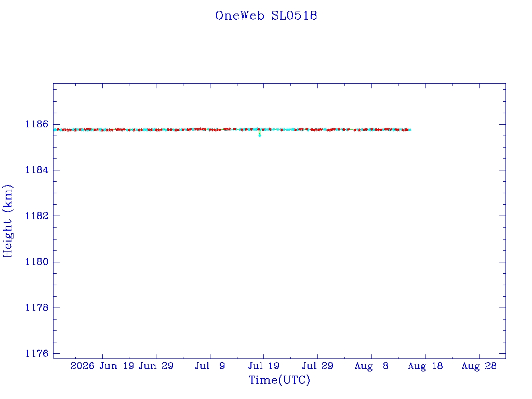Click the Height (km) axis title
Viewport: 532px width, 399px height.
(8, 221)
